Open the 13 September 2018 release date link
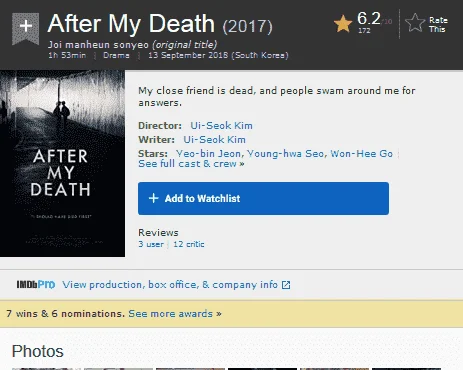463x370 pixels. [218, 55]
